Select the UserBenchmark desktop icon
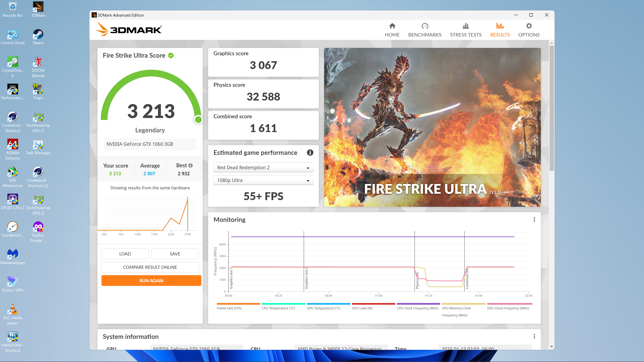Viewport: 644px width, 362px height. point(13,229)
